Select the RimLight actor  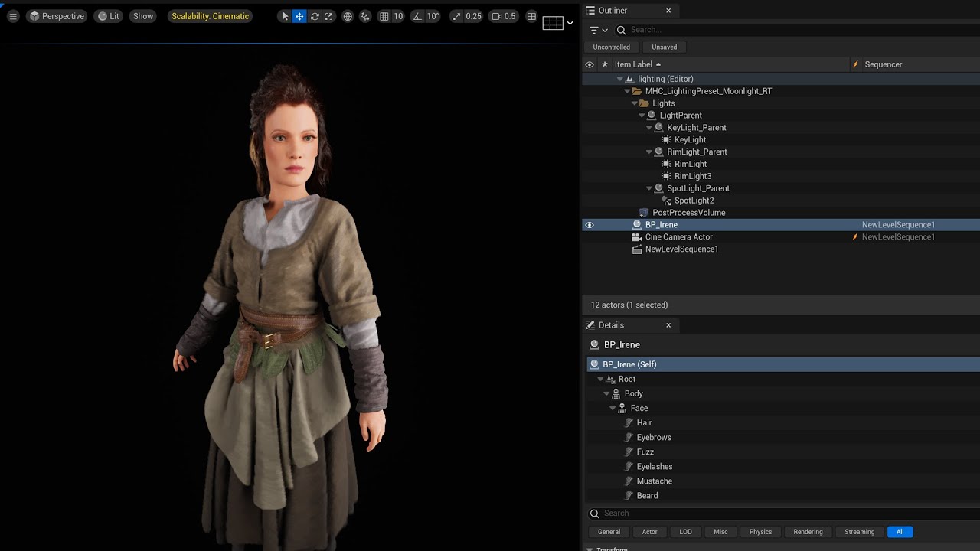(691, 164)
